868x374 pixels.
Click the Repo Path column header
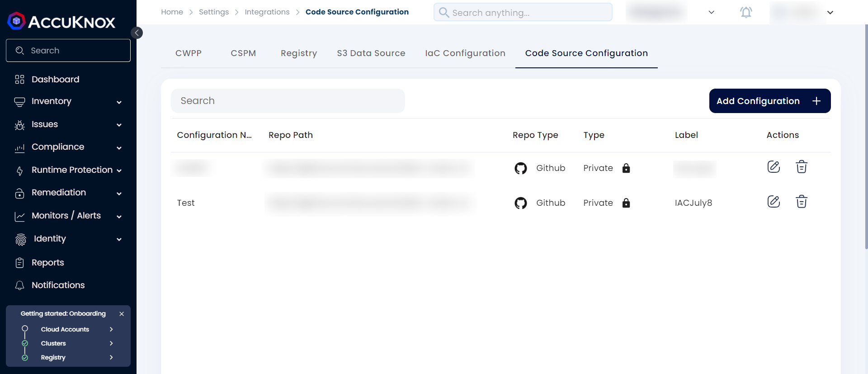click(291, 135)
